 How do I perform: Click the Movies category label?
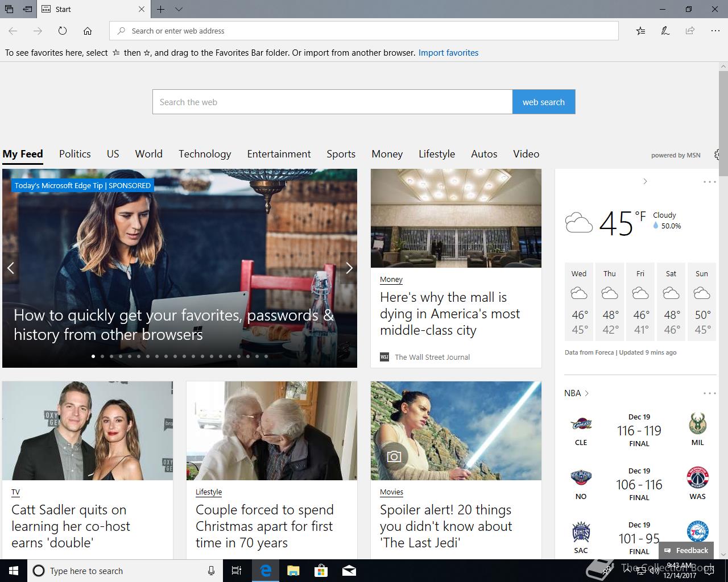tap(391, 492)
